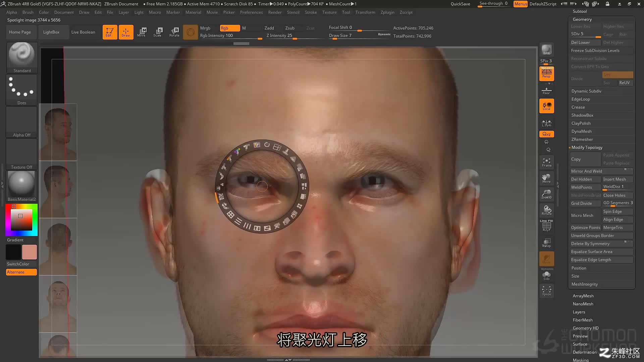Toggle Persp perspective view

(546, 73)
